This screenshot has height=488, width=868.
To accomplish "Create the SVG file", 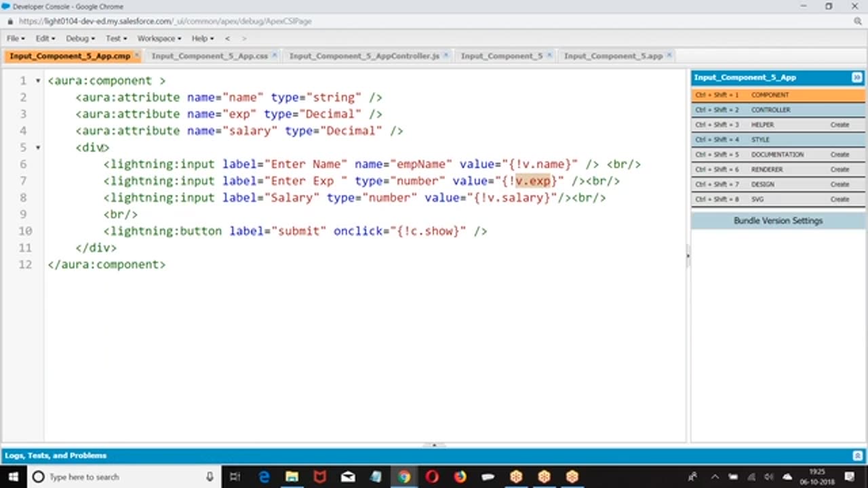I will pos(840,199).
